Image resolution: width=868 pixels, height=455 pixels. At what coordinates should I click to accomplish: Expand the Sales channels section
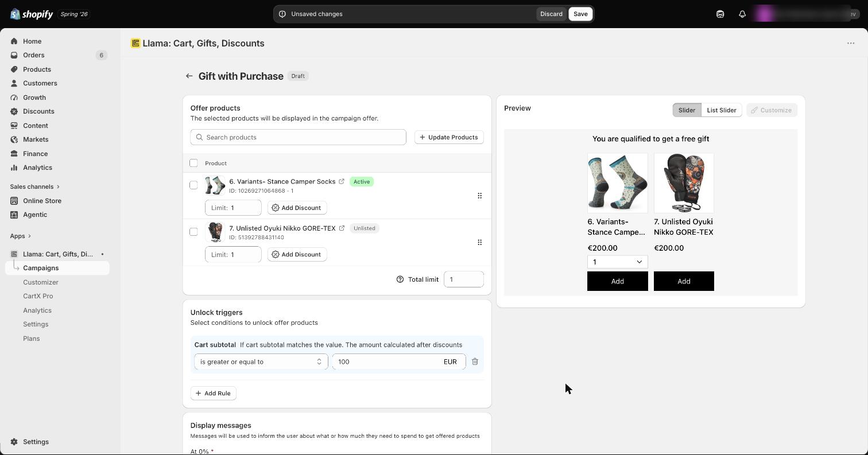[34, 186]
